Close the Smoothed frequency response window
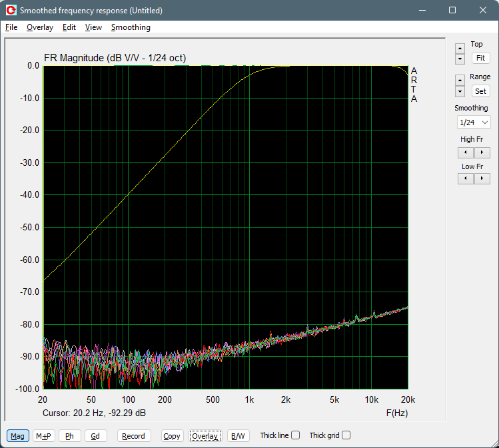499x448 pixels. (483, 10)
